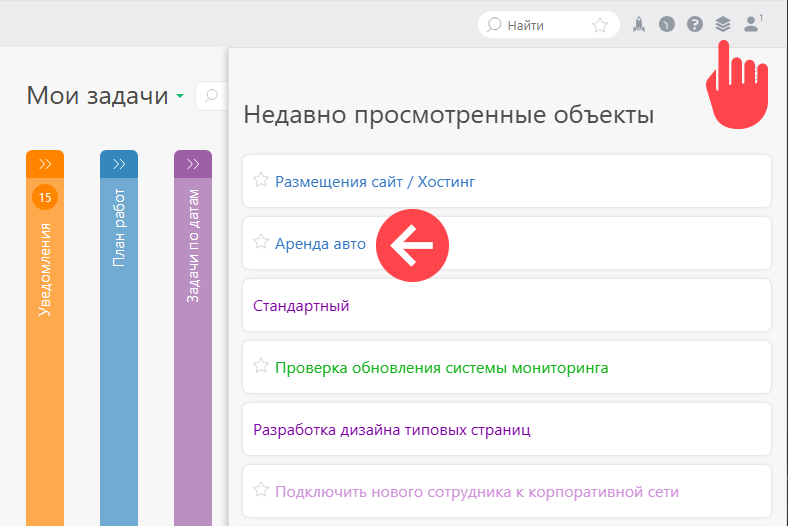Click the search icon next to Мои задачи
This screenshot has height=526, width=788.
pyautogui.click(x=212, y=95)
